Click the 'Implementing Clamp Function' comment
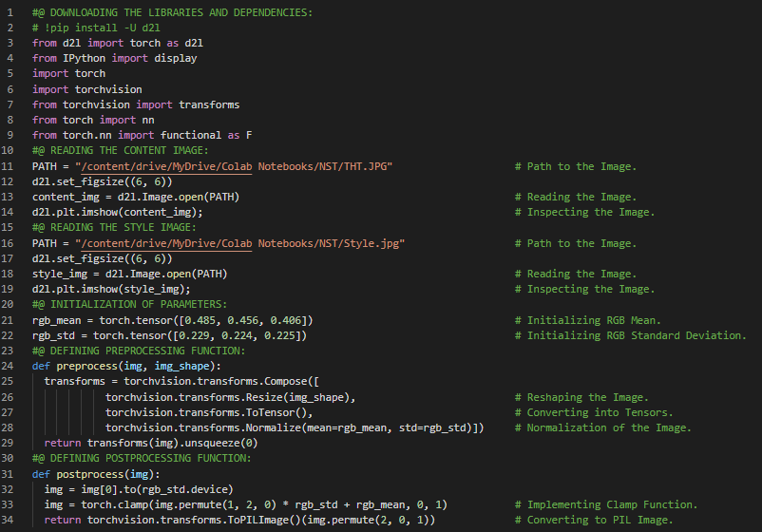Screen dimensions: 762x532 [612, 504]
